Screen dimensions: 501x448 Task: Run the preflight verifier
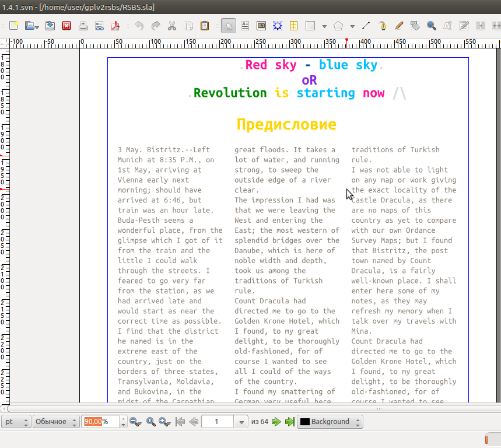click(100, 26)
